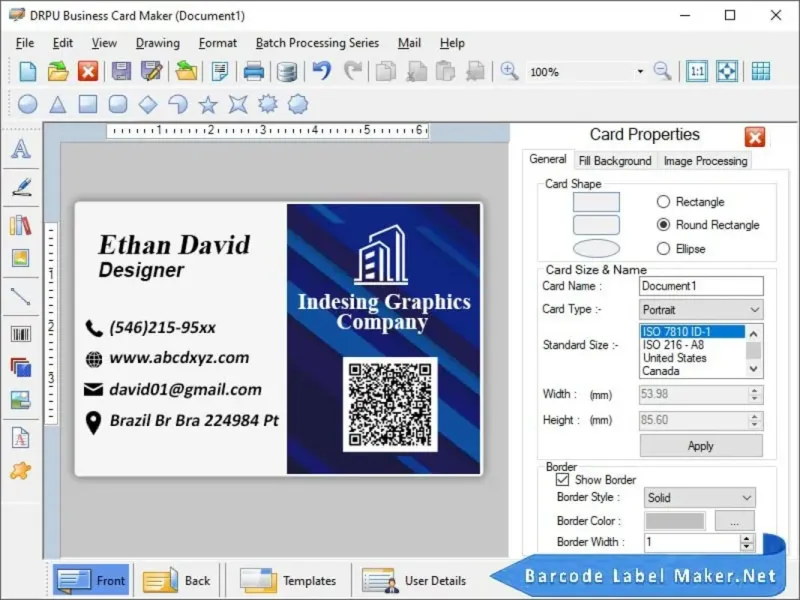800x600 pixels.
Task: Click the Print toolbar icon
Action: point(254,71)
